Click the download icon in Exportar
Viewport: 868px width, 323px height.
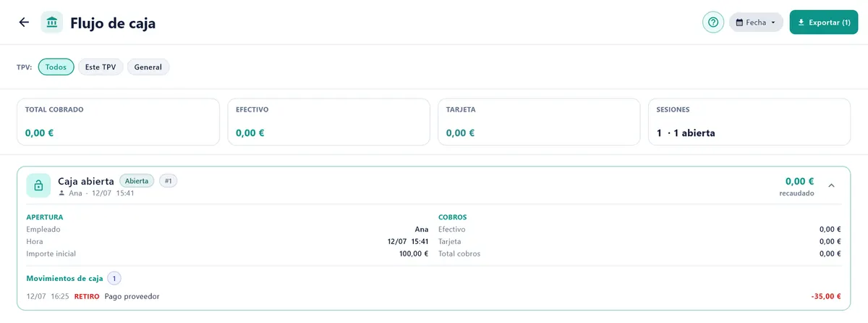pyautogui.click(x=801, y=22)
